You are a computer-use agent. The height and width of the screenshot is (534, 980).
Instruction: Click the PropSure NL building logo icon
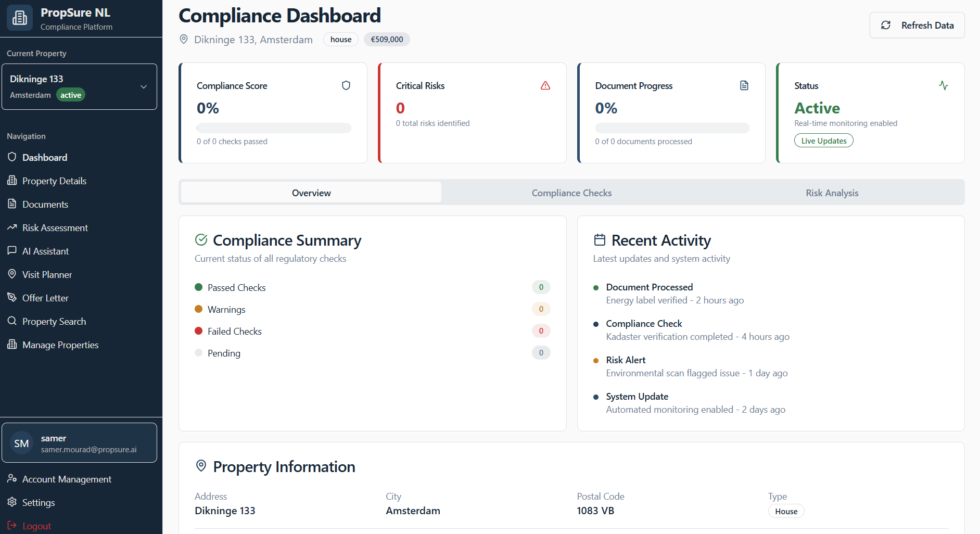click(20, 18)
